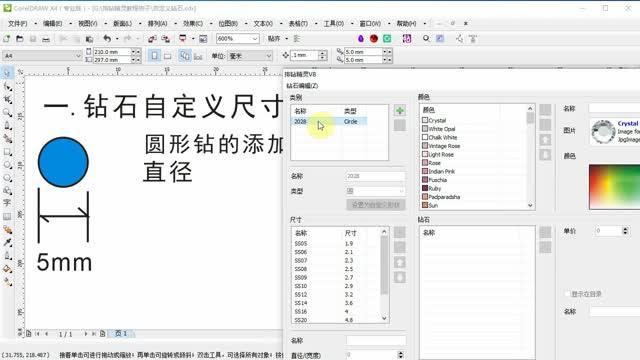Screen dimensions: 640x360
Task: Select the SS10 size row
Action: (337, 286)
